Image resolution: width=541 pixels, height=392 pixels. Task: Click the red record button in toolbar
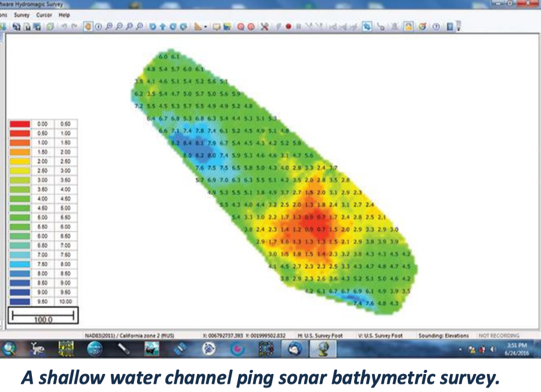pos(288,27)
